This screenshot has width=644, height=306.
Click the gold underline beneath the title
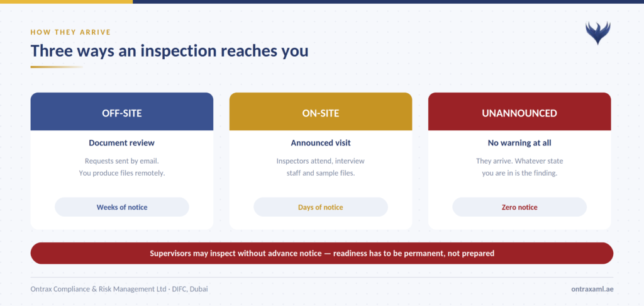point(57,67)
